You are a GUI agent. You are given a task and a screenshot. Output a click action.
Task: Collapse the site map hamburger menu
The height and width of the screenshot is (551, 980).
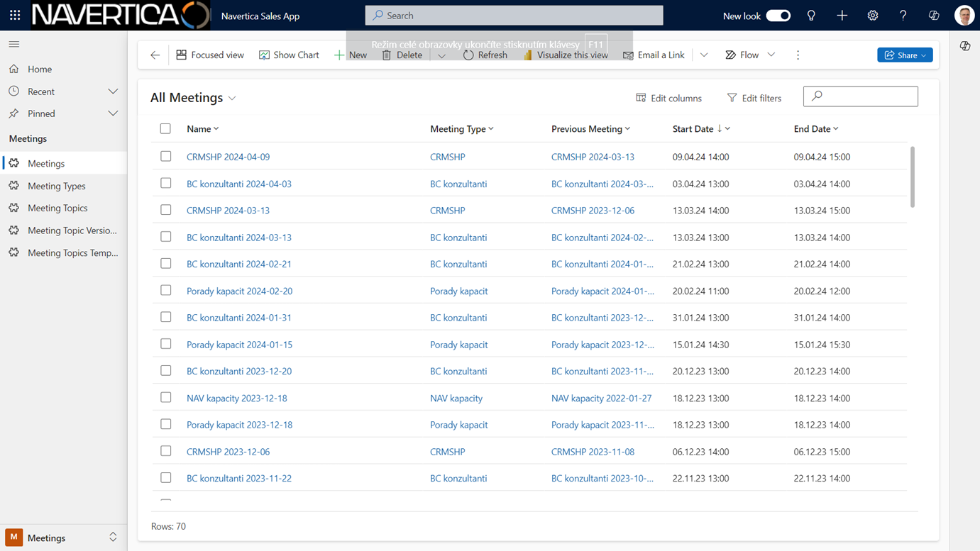(x=14, y=44)
